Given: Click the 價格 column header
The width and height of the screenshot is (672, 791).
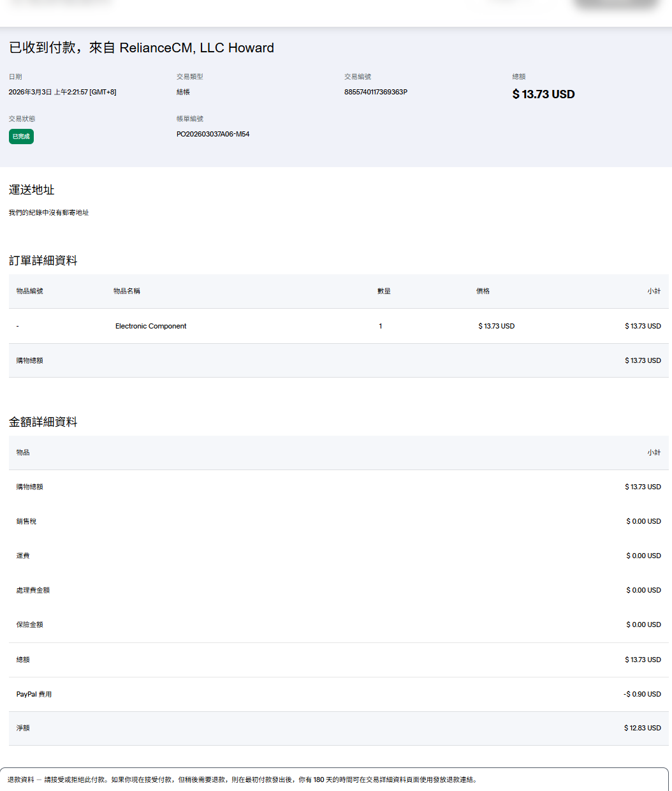Looking at the screenshot, I should pyautogui.click(x=483, y=291).
